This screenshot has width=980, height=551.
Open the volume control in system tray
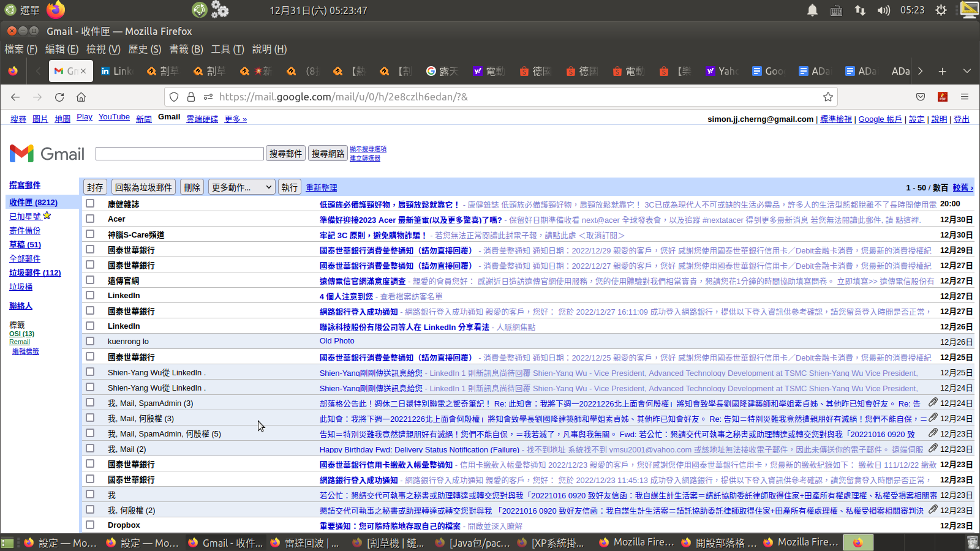click(883, 10)
